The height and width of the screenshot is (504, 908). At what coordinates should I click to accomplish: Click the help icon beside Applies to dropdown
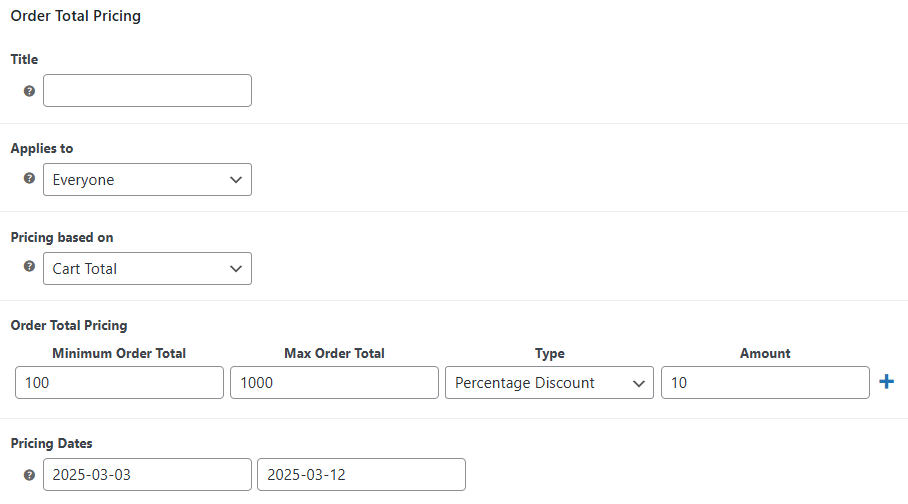[29, 178]
